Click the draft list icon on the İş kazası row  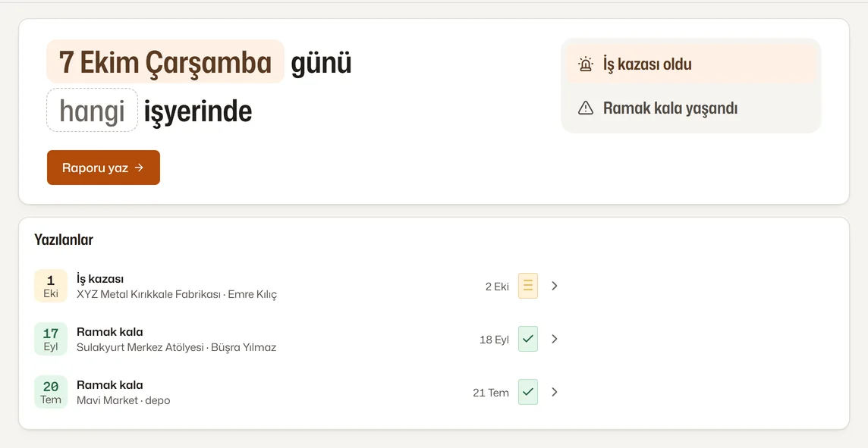pos(528,286)
